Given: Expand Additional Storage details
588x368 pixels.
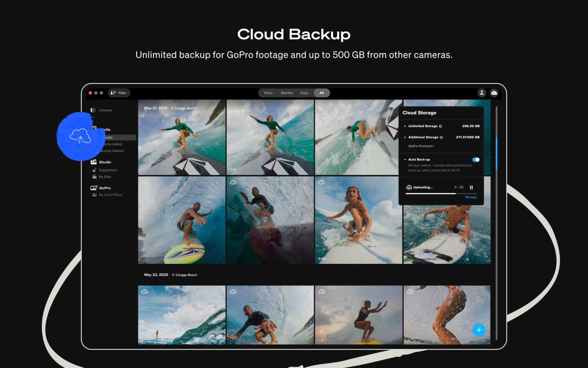Looking at the screenshot, I should (x=405, y=137).
